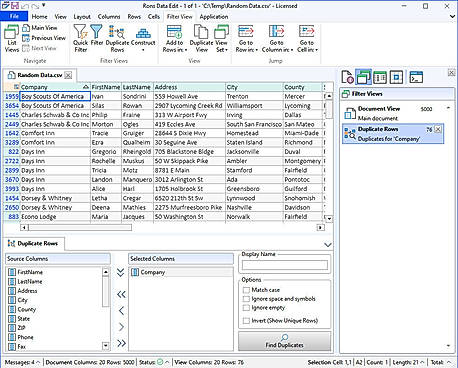The width and height of the screenshot is (458, 368).
Task: Open Go to Column in menu
Action: coord(277,39)
